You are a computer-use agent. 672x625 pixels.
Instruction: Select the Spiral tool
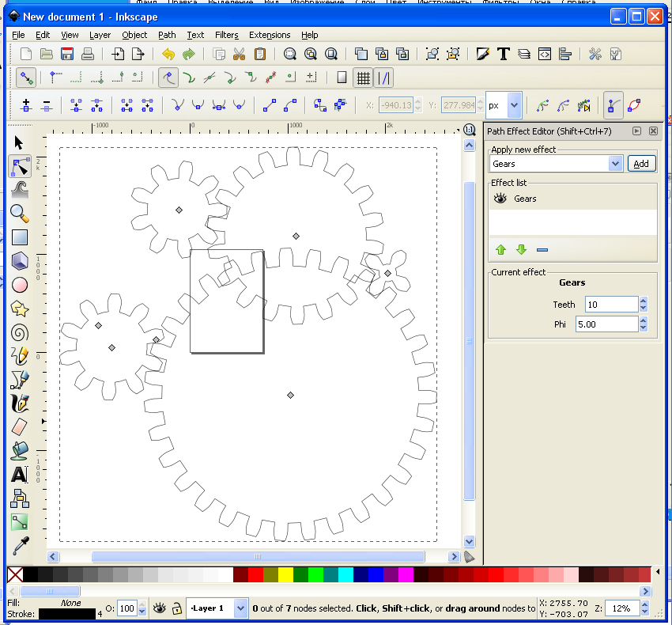[x=19, y=333]
